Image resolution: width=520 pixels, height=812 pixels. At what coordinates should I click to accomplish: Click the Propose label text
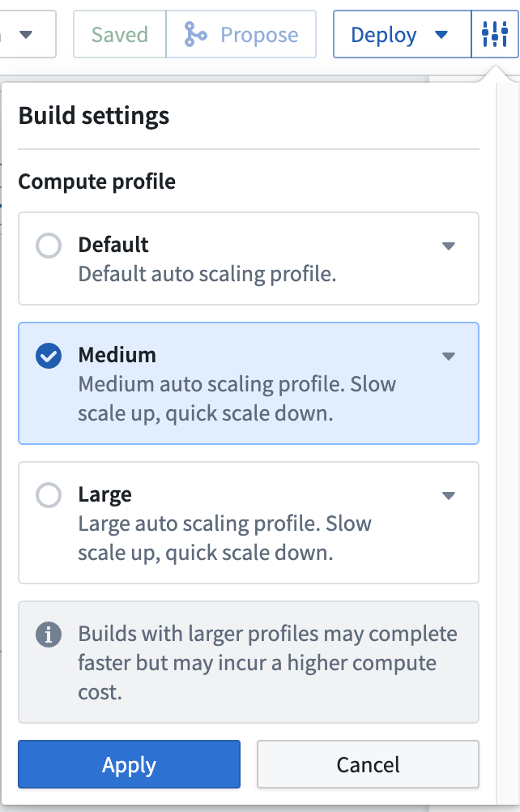259,35
